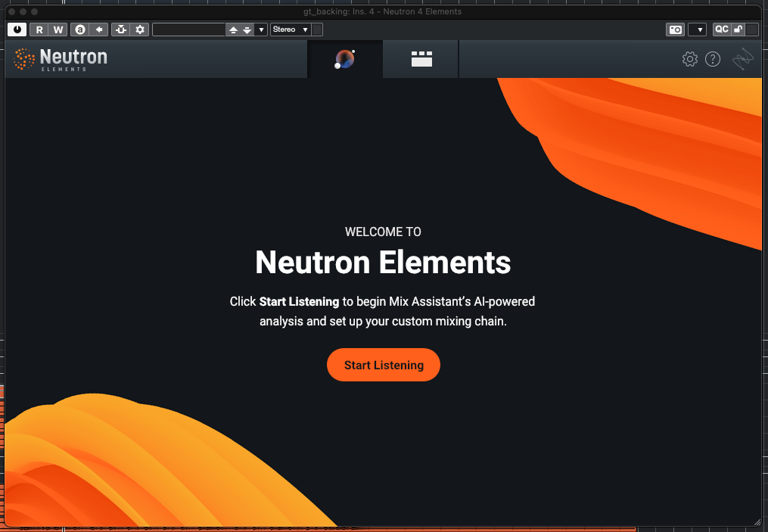Click the empty preset name field
768x532 pixels.
[188, 30]
